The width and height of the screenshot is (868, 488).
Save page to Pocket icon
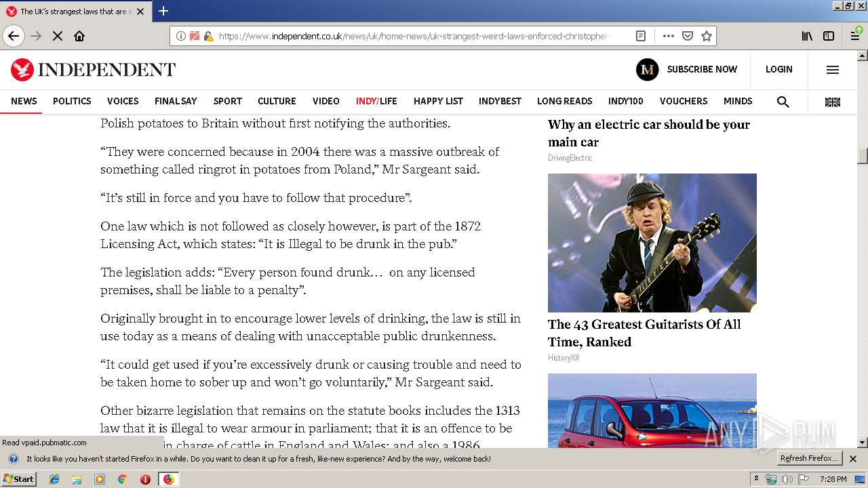tap(688, 36)
